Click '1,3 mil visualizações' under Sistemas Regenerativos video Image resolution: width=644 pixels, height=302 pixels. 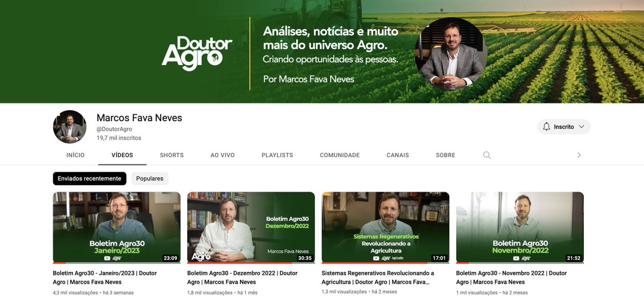coord(345,293)
